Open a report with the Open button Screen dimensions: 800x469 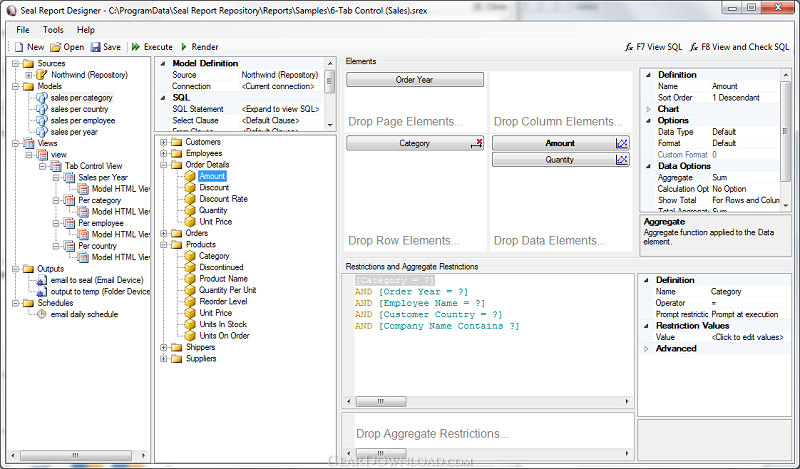tap(67, 47)
